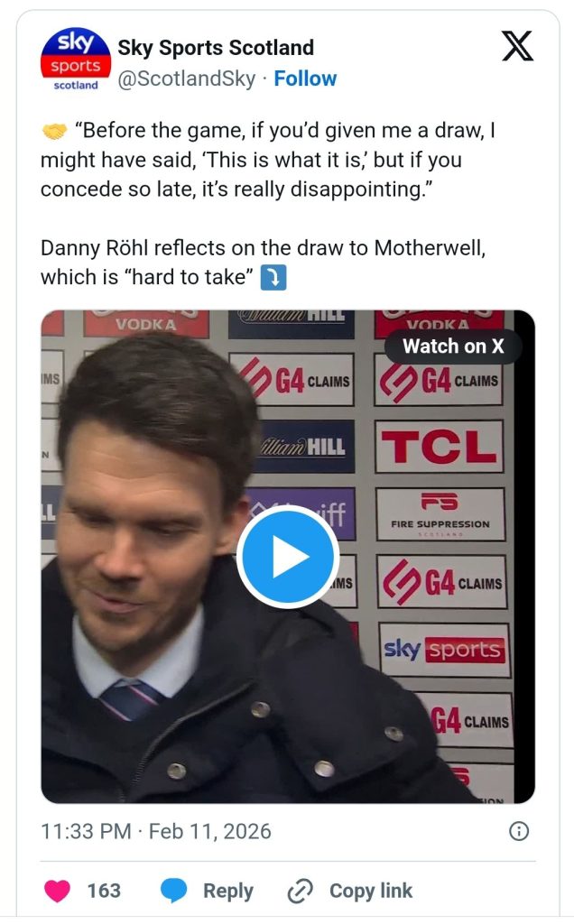Click the blue down-arrow emoji after "hard to take"
The image size is (574, 924).
click(x=273, y=279)
